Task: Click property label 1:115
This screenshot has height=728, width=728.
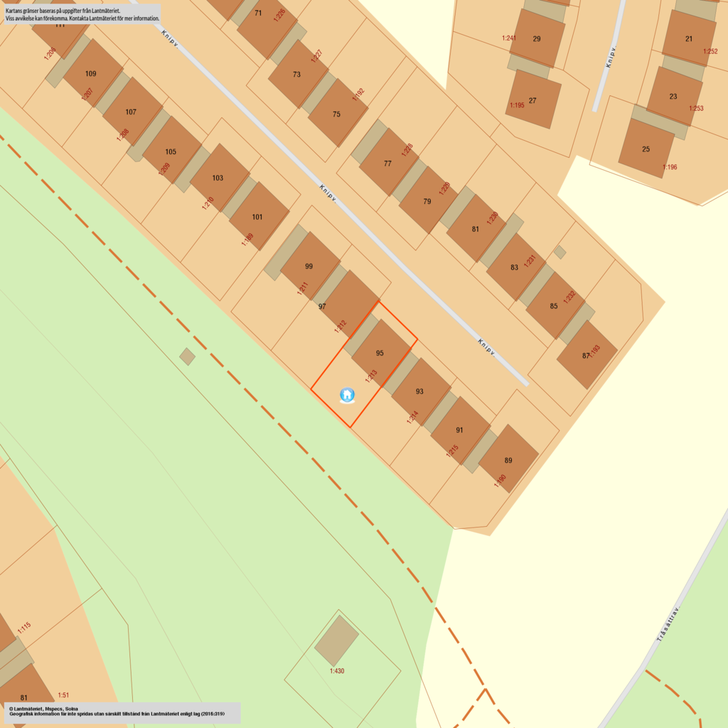Action: pos(24,628)
